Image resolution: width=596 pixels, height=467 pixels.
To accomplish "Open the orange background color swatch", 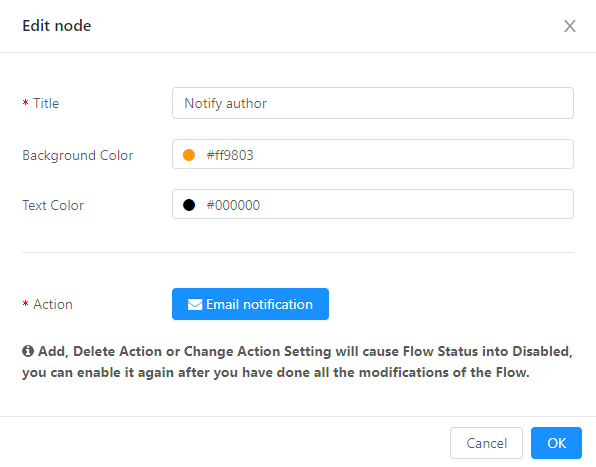I will point(189,155).
